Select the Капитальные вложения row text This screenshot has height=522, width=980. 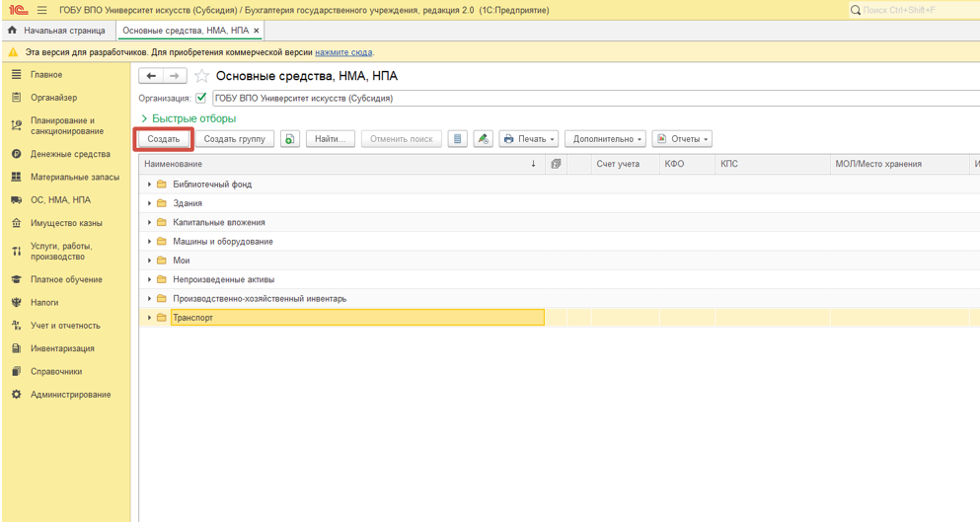pyautogui.click(x=219, y=223)
